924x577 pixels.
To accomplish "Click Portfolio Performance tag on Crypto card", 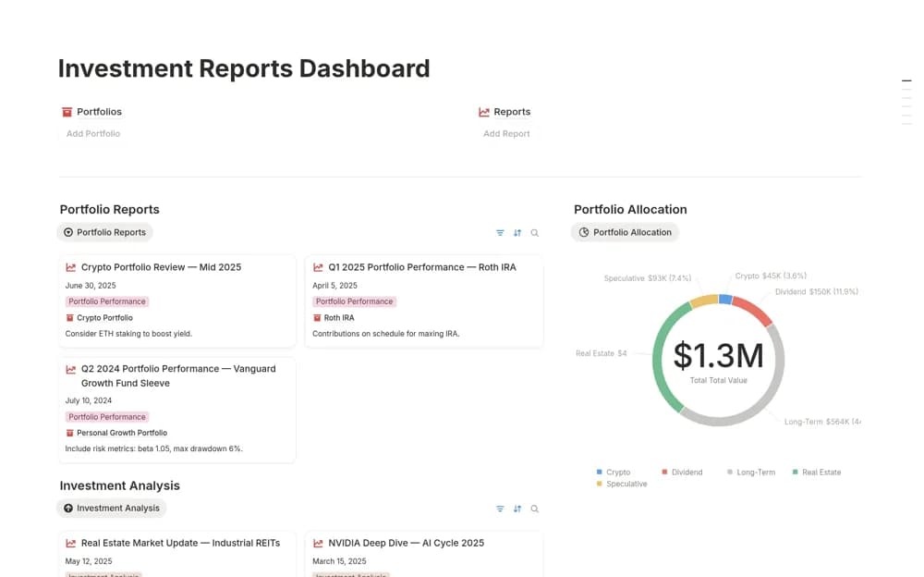I will pyautogui.click(x=106, y=301).
